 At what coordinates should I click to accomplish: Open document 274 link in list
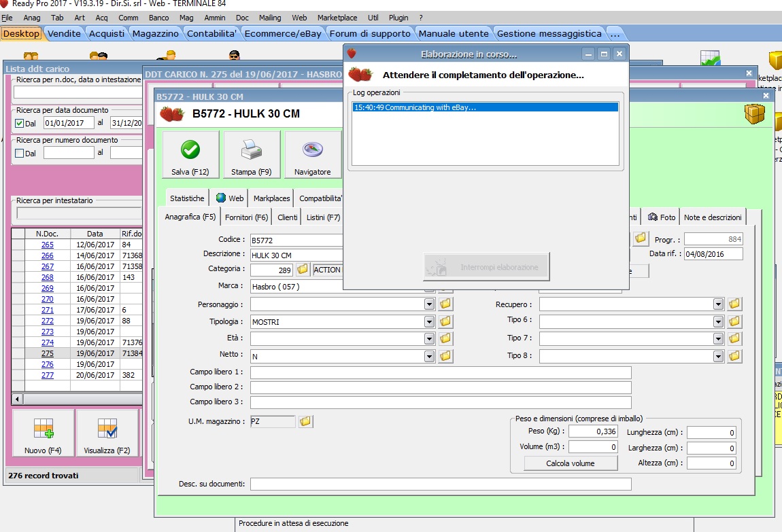point(47,342)
